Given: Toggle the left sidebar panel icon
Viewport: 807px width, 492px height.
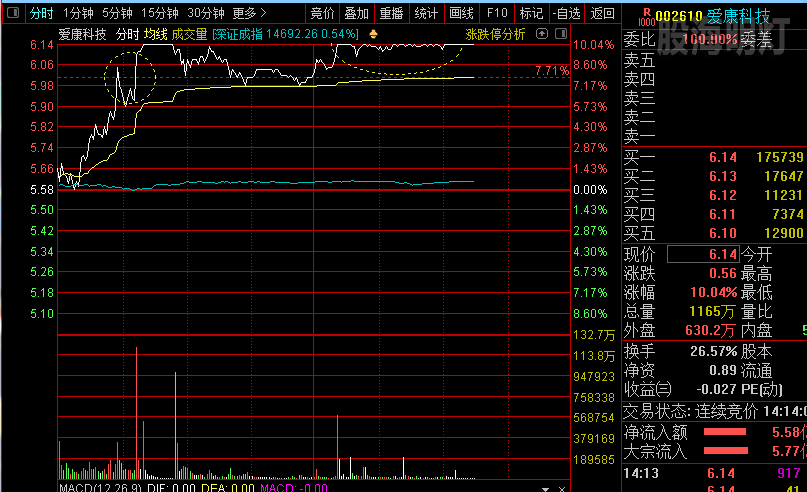Looking at the screenshot, I should click(13, 13).
